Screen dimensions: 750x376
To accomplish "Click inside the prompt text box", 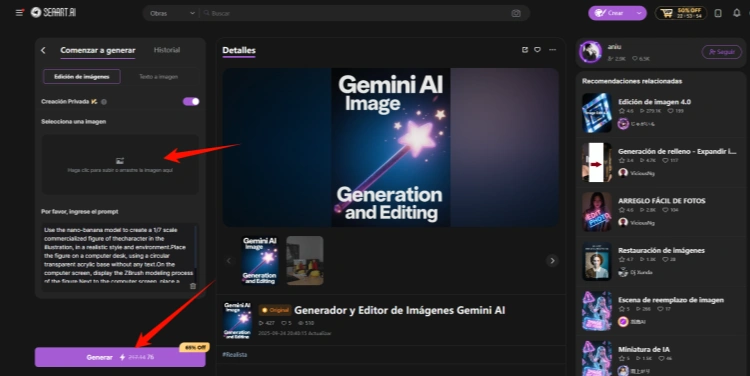I will (x=119, y=254).
